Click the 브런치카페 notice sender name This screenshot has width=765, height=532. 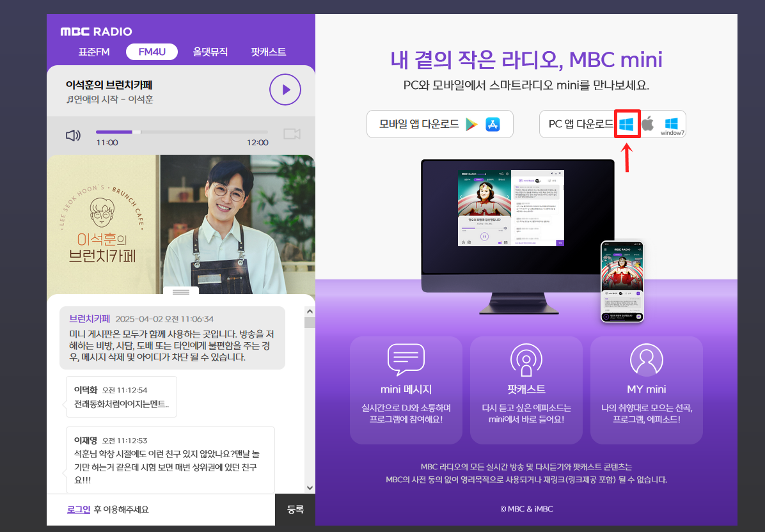click(x=90, y=319)
